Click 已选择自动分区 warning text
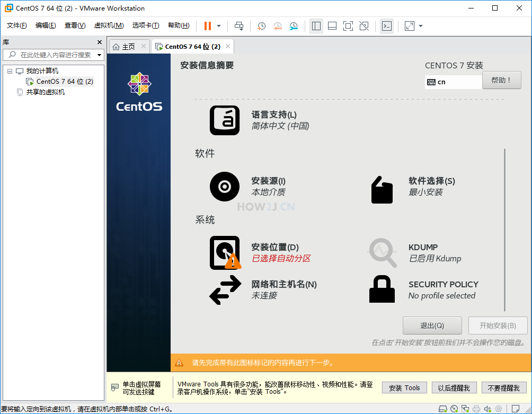532x414 pixels. pyautogui.click(x=281, y=258)
